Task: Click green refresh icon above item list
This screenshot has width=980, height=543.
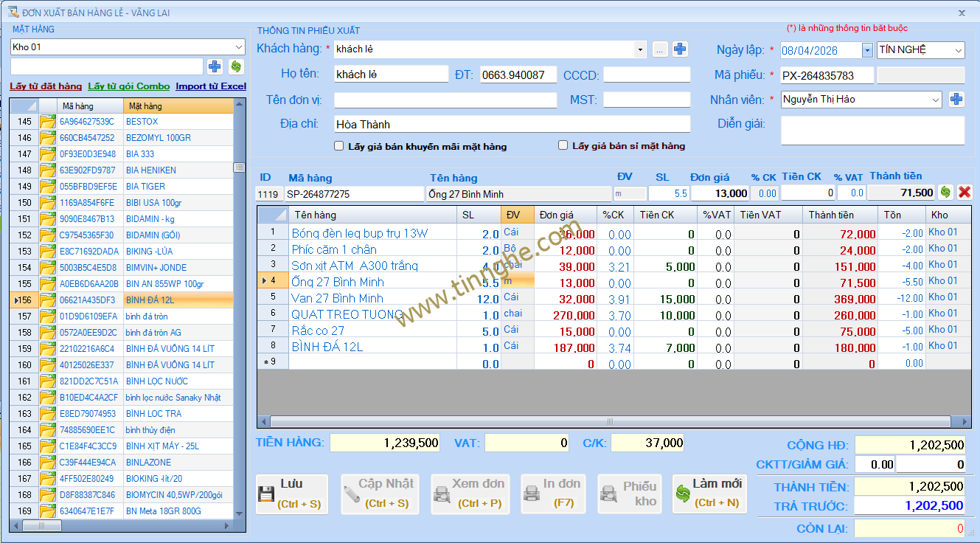Action: click(236, 67)
